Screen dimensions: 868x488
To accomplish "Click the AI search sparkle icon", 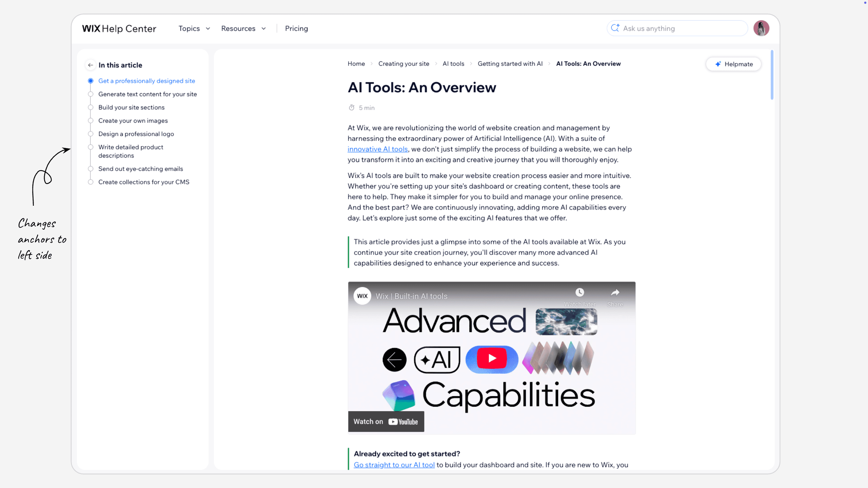I will (615, 28).
